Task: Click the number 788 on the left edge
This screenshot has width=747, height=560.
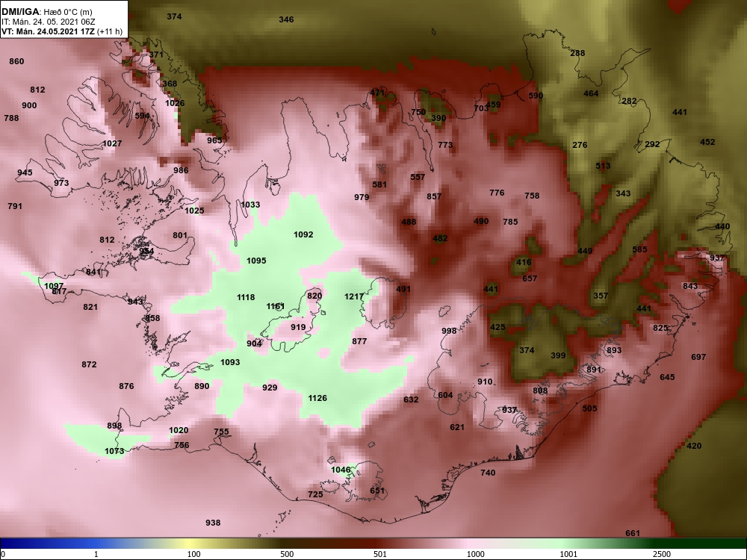Action: pyautogui.click(x=11, y=118)
